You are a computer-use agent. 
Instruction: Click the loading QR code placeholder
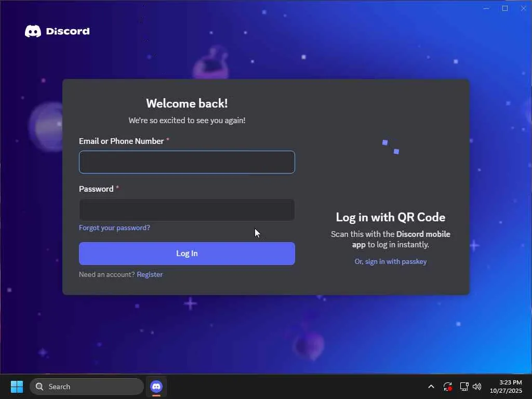click(391, 147)
